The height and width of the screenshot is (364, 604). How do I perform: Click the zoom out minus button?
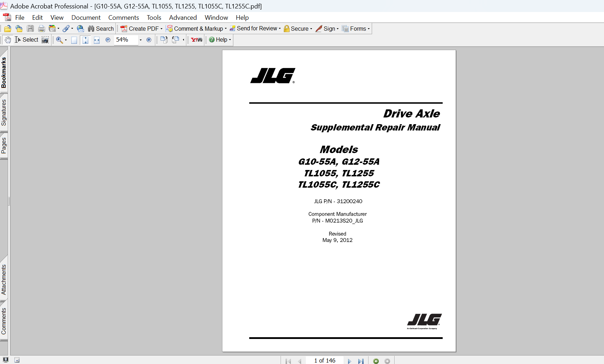108,40
